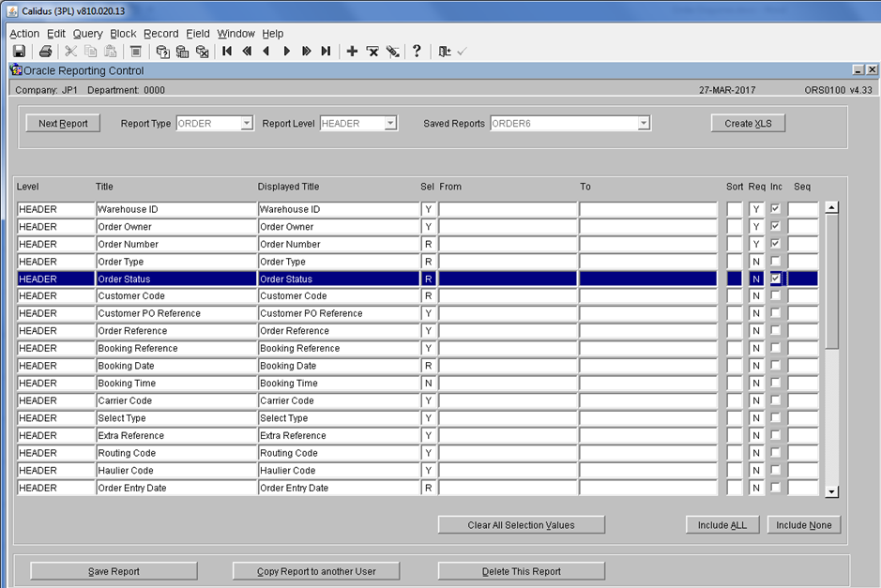
Task: Click the Include ALL button
Action: (722, 525)
